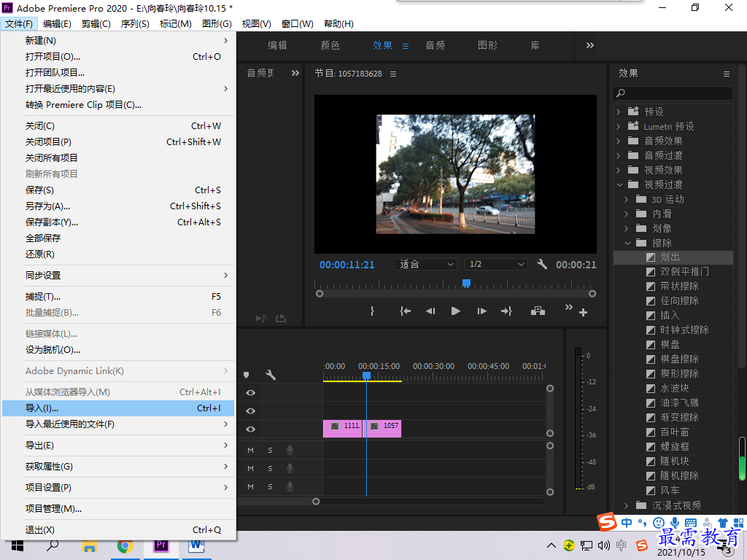Open Google Chrome from taskbar
747x560 pixels.
tap(125, 545)
